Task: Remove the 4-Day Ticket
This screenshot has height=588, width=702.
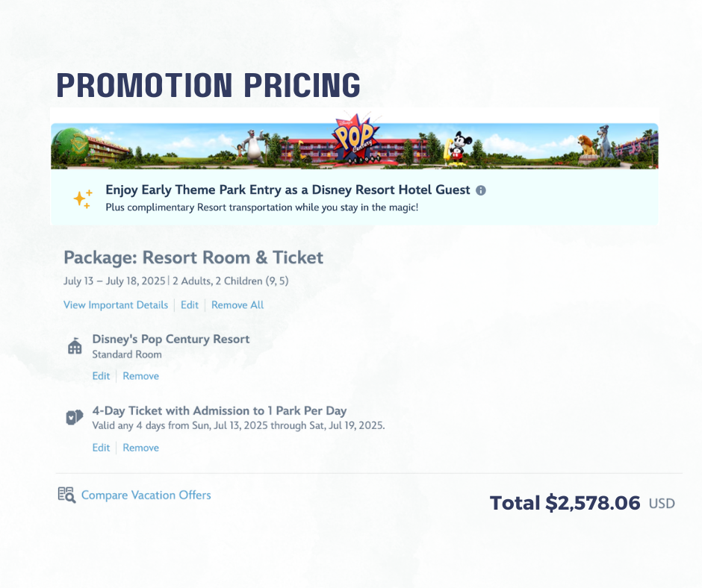Action: pyautogui.click(x=140, y=448)
